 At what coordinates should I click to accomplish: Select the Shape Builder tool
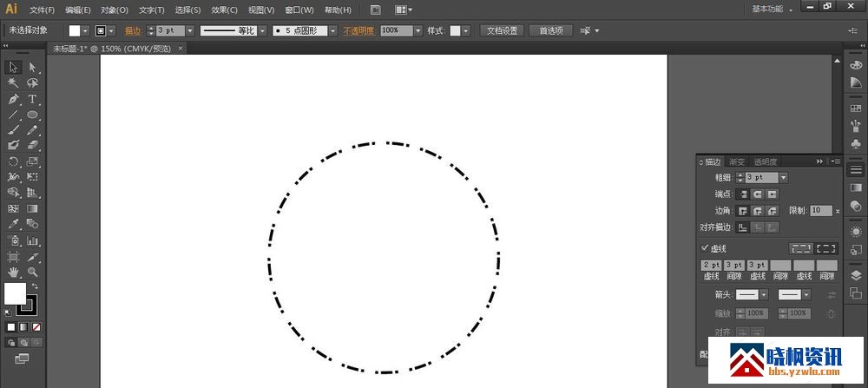click(13, 193)
